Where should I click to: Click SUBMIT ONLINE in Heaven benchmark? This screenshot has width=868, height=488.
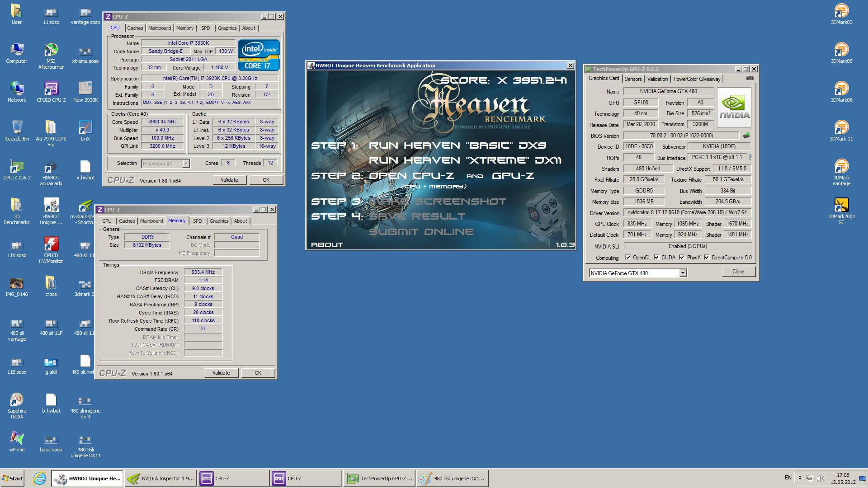pos(421,232)
